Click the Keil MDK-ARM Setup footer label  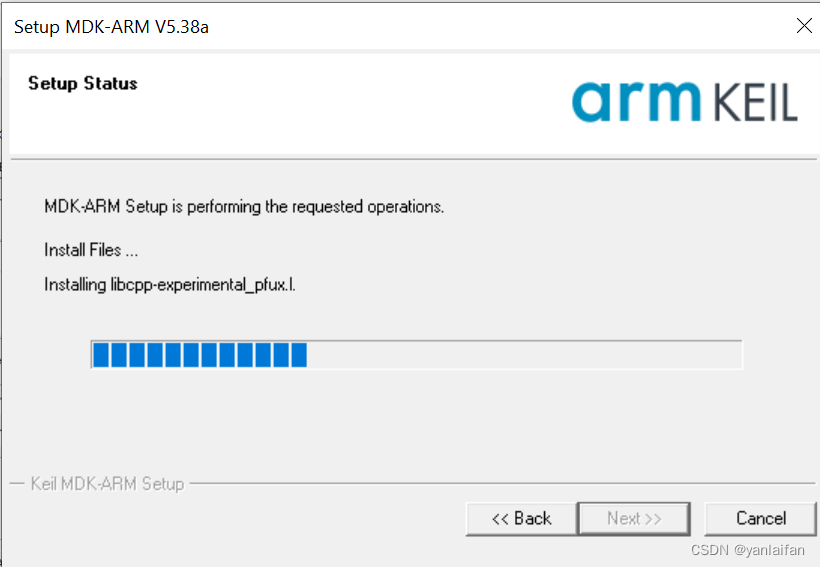(107, 484)
